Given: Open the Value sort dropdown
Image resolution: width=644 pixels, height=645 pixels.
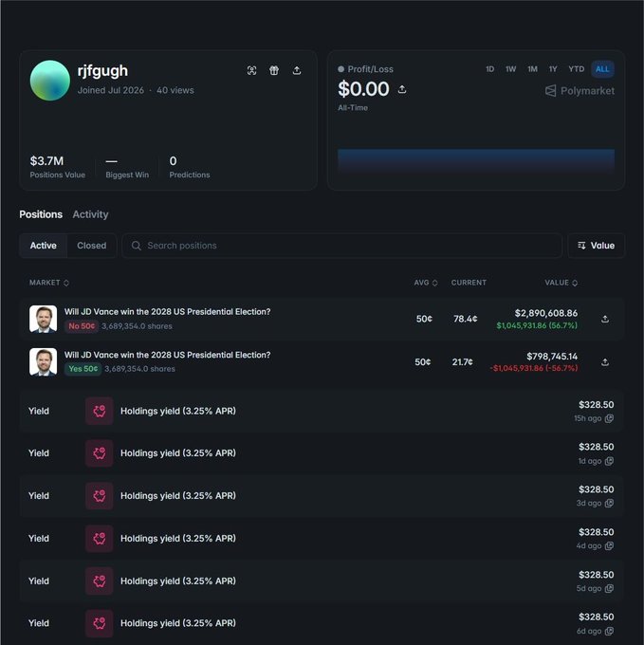Looking at the screenshot, I should [597, 246].
